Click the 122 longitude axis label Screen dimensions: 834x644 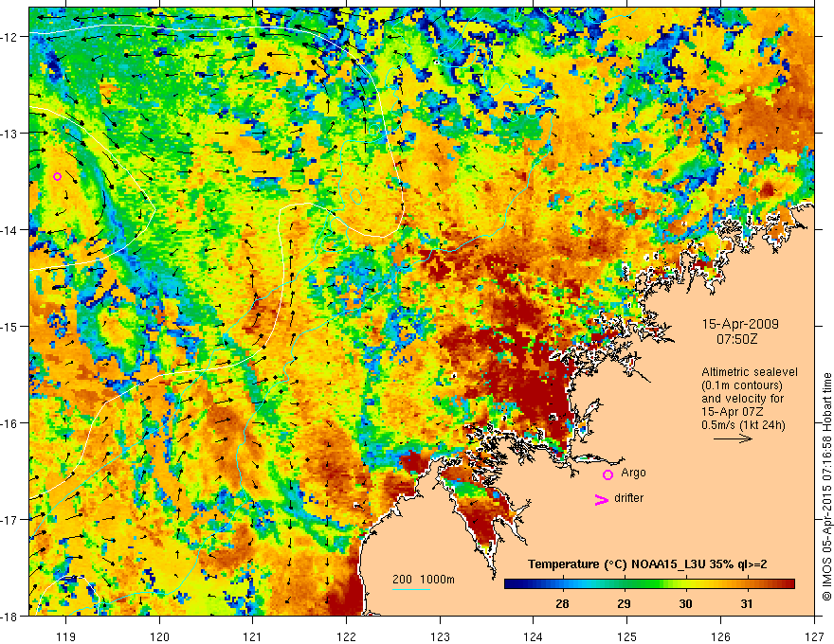point(346,637)
